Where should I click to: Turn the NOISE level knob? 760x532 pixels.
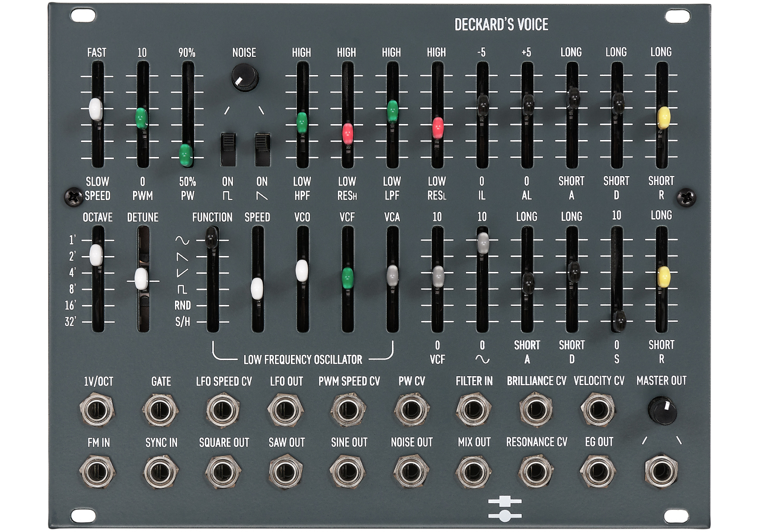click(245, 78)
